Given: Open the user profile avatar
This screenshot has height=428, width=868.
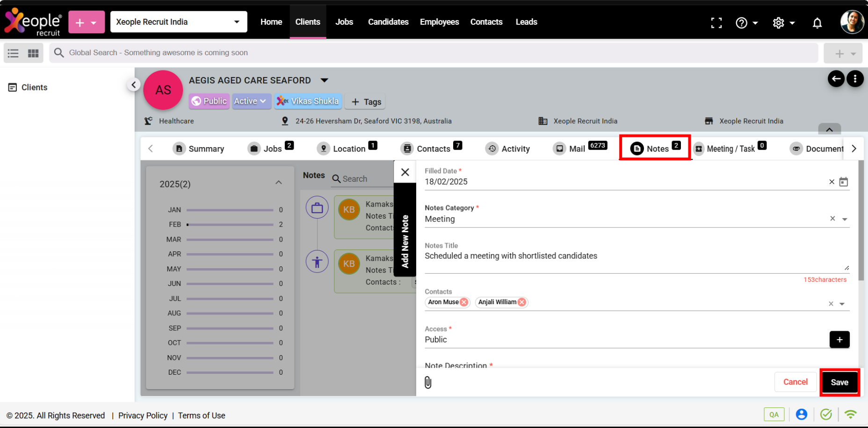Looking at the screenshot, I should click(852, 22).
